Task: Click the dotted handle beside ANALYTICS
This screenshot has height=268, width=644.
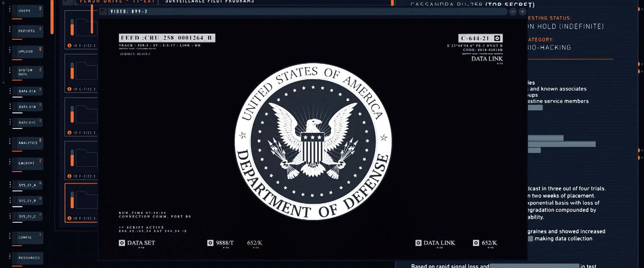Action: tap(10, 142)
